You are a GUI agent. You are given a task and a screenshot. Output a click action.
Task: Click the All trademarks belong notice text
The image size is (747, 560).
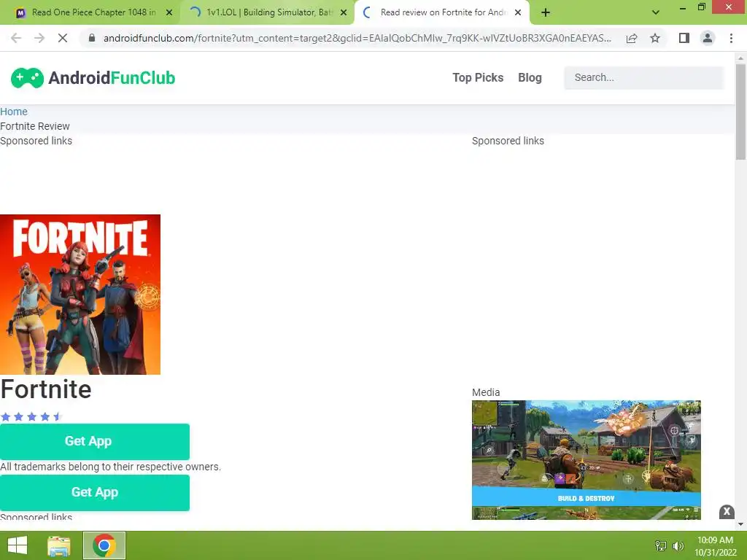111,467
